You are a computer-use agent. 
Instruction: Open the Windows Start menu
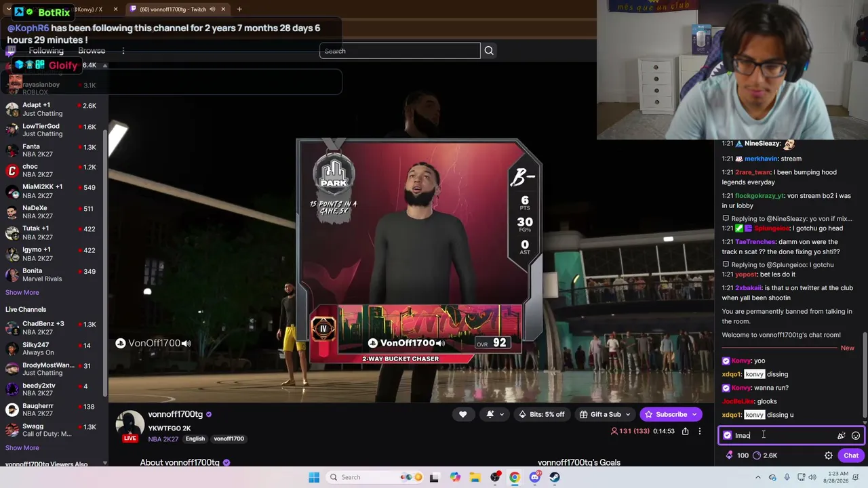point(314,477)
